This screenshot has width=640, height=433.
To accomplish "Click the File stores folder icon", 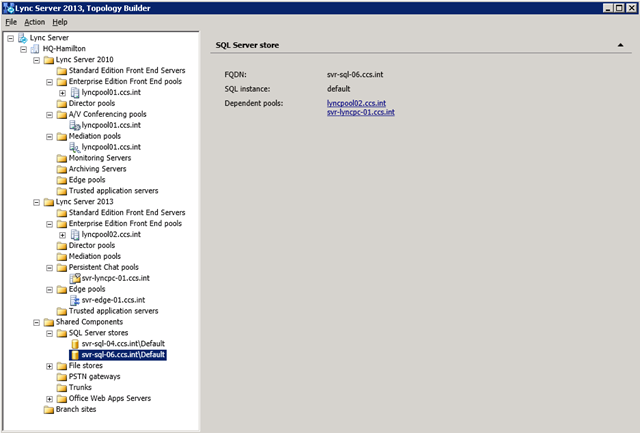I will (x=62, y=366).
